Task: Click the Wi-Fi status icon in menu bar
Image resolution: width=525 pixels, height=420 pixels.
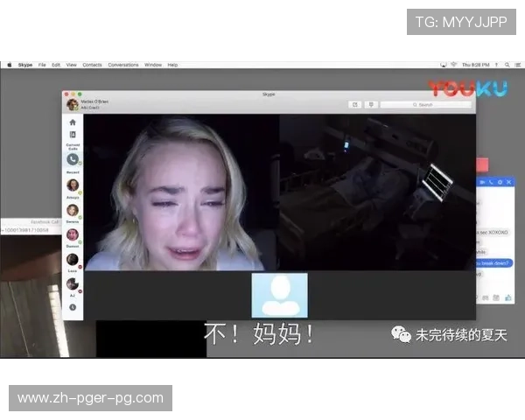Action: (453, 65)
